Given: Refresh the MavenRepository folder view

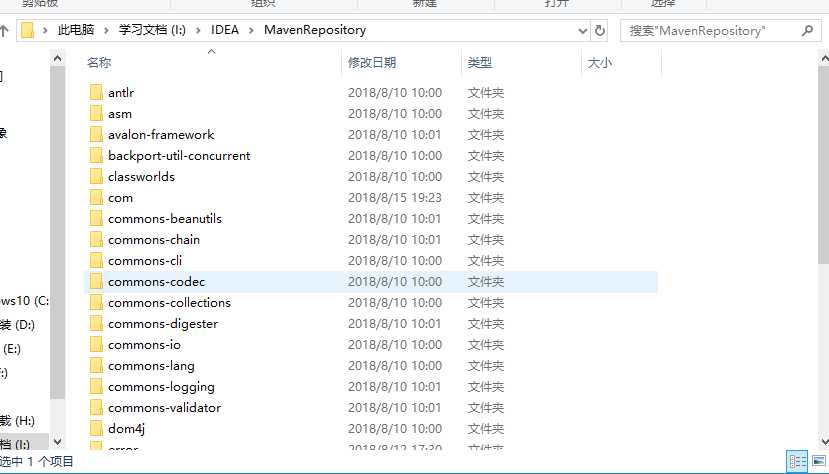Looking at the screenshot, I should (600, 31).
